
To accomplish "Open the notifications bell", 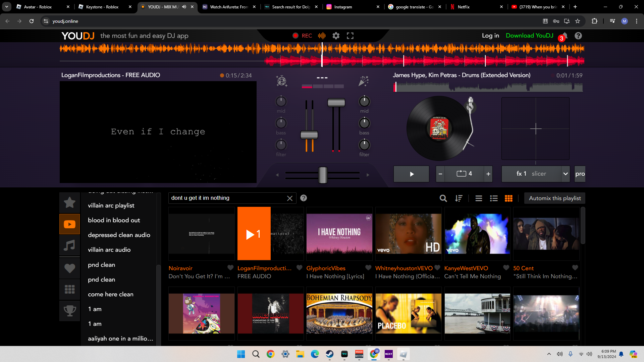I will [565, 36].
